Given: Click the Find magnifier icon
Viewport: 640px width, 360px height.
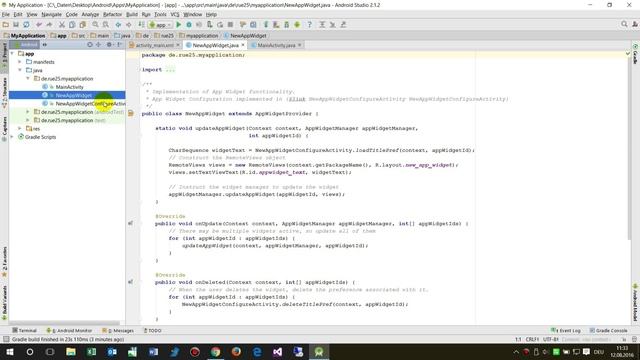Looking at the screenshot, I should click(x=95, y=25).
